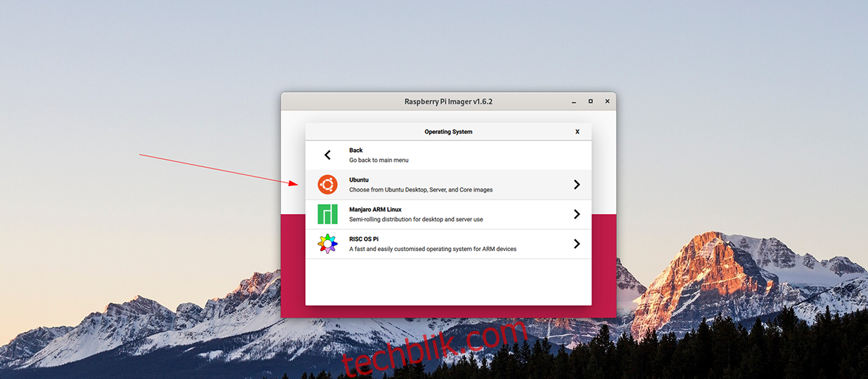Click the 'Operating System' dialog header

pos(448,132)
